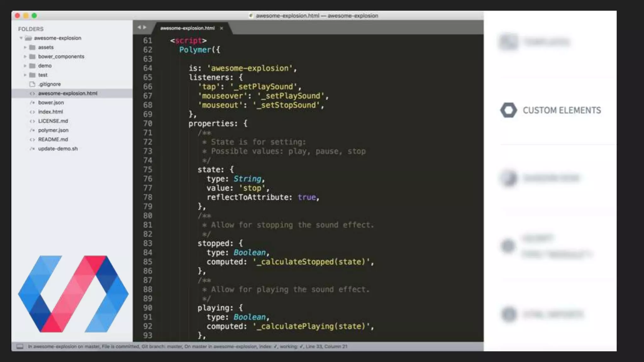Place cursor on line 77 value 'stop'

pyautogui.click(x=252, y=188)
